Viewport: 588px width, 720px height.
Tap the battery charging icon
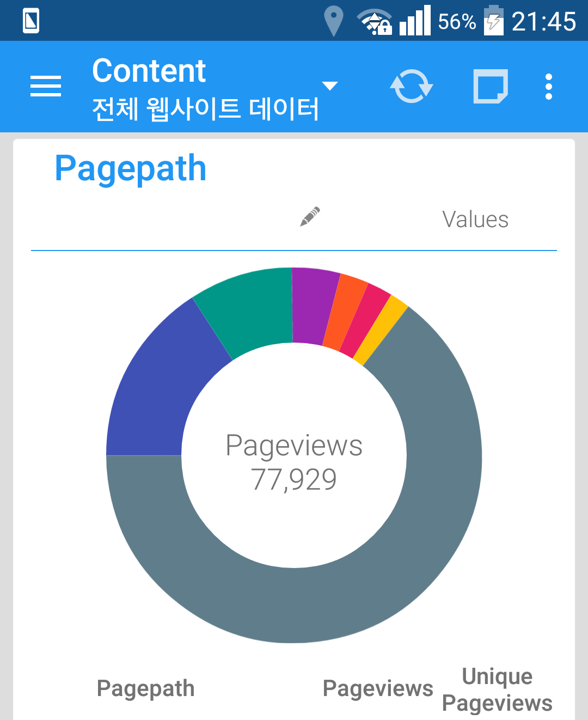[493, 21]
